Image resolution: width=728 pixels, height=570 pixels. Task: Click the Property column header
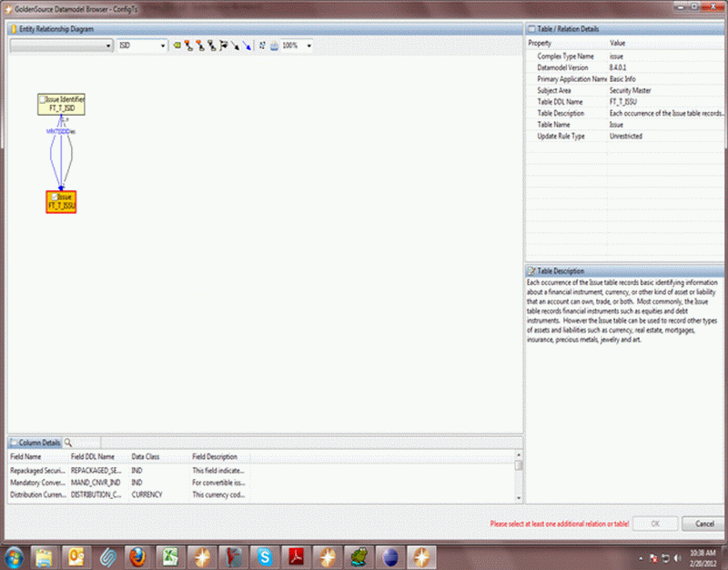566,43
